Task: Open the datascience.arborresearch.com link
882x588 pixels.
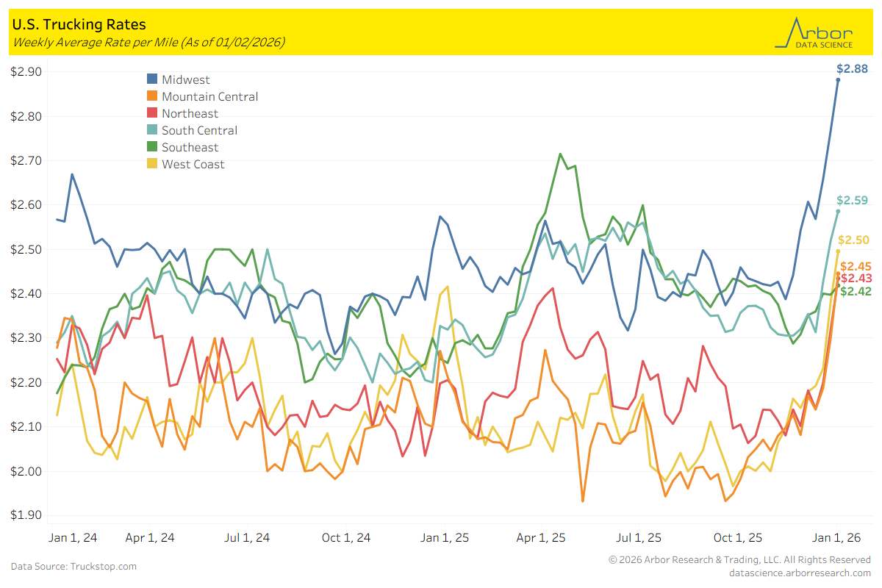Action: (800, 573)
